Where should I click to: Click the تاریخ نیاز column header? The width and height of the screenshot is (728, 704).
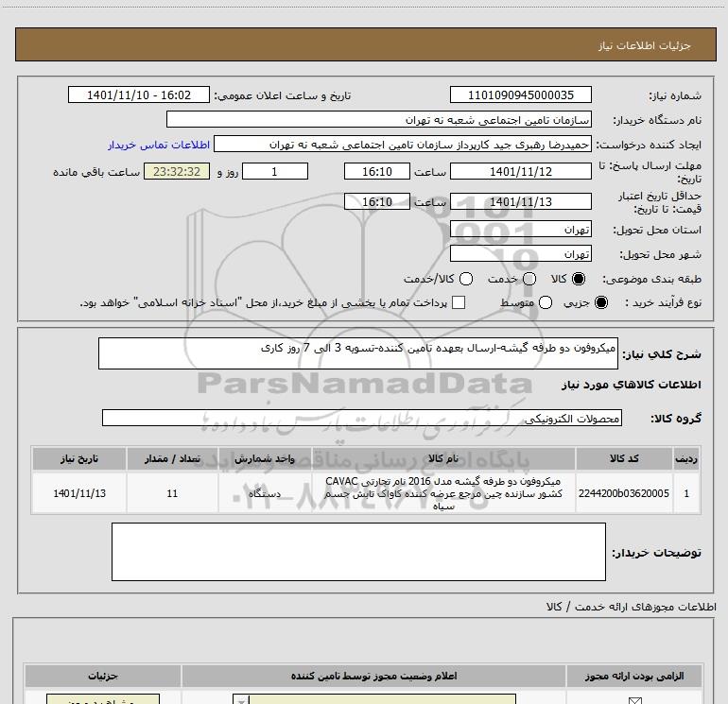[78, 458]
